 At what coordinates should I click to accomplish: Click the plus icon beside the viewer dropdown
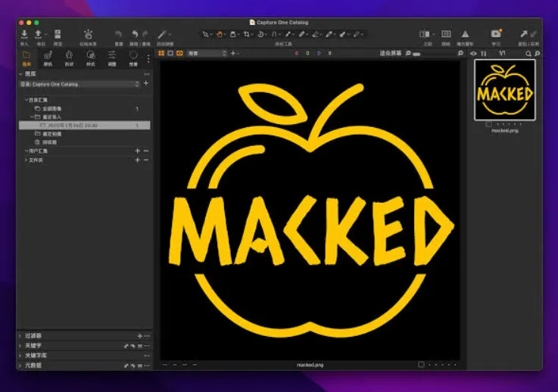(232, 54)
